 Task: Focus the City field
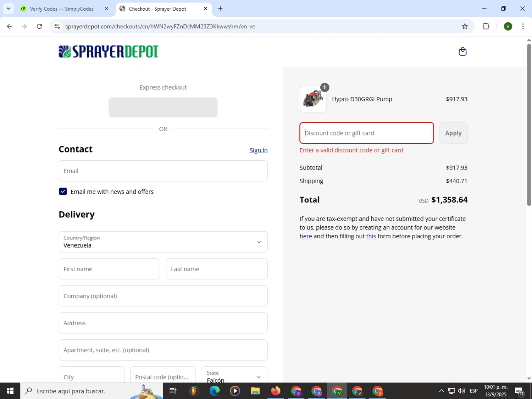pos(92,376)
